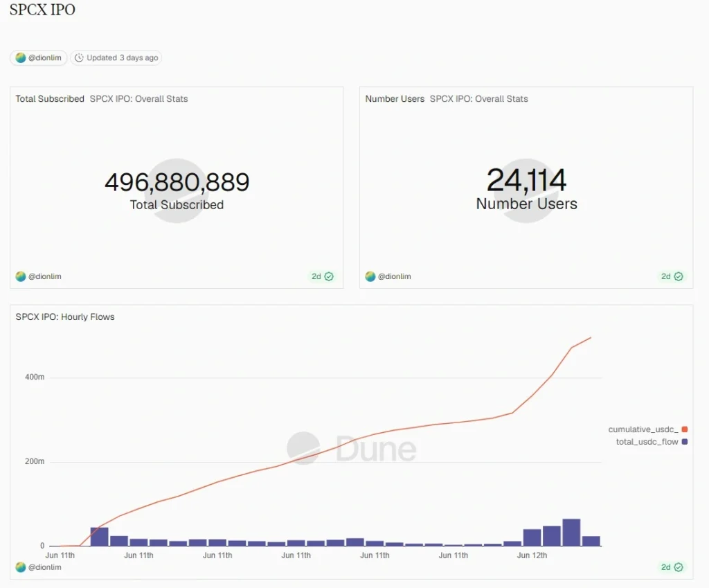The image size is (709, 588).
Task: Click the avatar icon in Total Subscribed panel footer
Action: pos(20,276)
